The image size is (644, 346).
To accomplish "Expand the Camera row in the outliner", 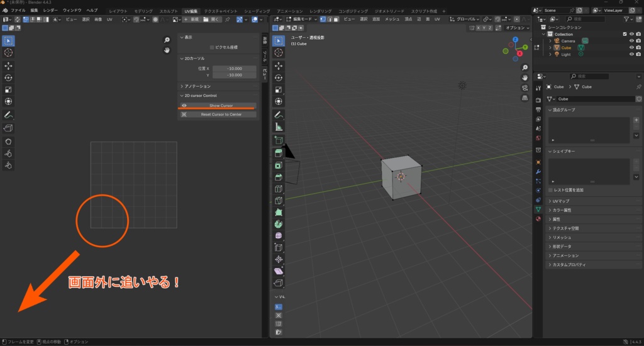I will 550,41.
